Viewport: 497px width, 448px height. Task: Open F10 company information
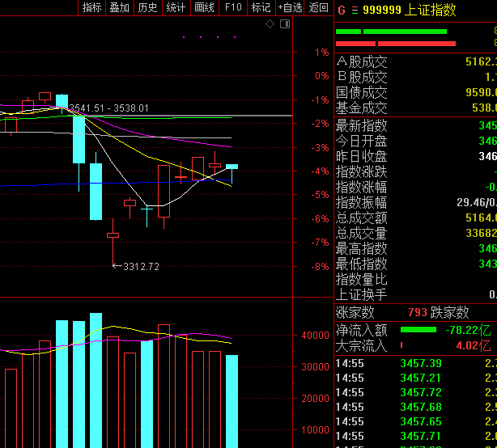(x=233, y=8)
